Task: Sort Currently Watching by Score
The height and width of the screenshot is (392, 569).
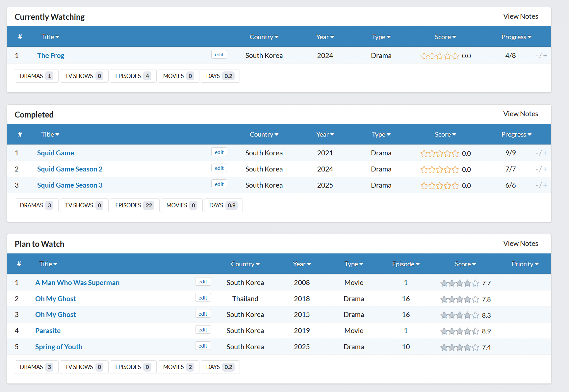Action: pyautogui.click(x=445, y=37)
